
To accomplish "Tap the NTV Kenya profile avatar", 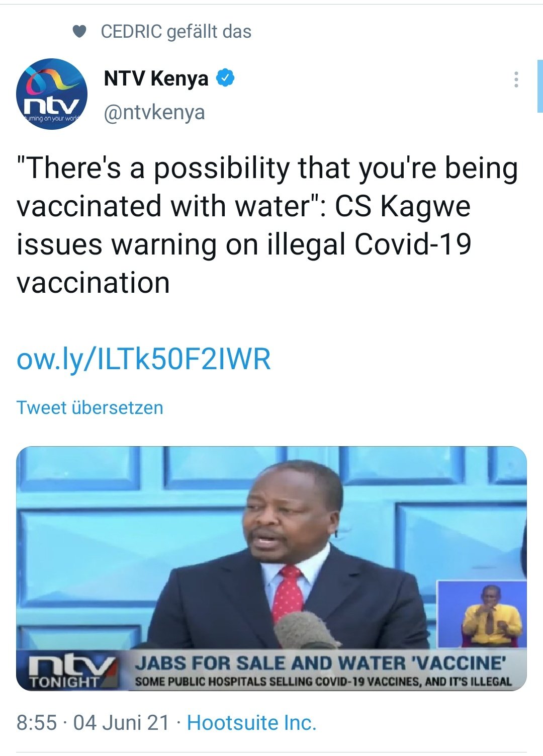I will (52, 94).
